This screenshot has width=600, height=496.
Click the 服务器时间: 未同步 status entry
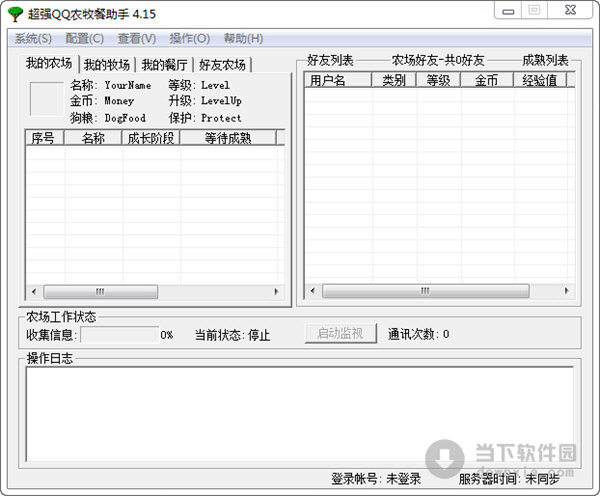click(x=509, y=479)
